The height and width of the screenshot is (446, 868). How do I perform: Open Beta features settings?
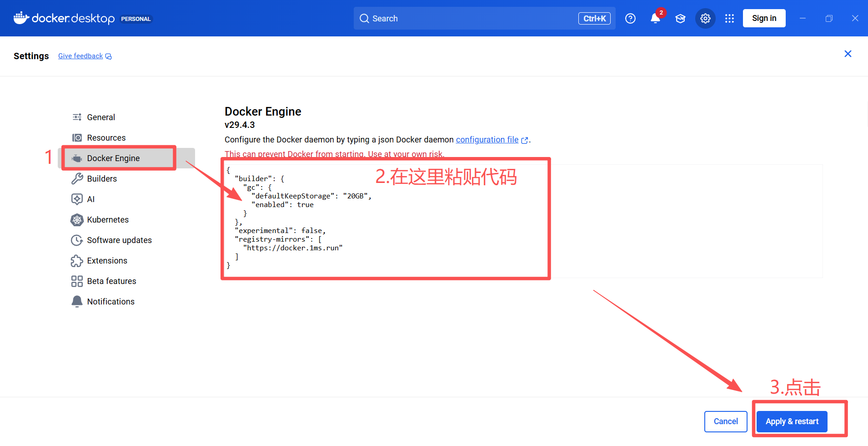coord(126,281)
